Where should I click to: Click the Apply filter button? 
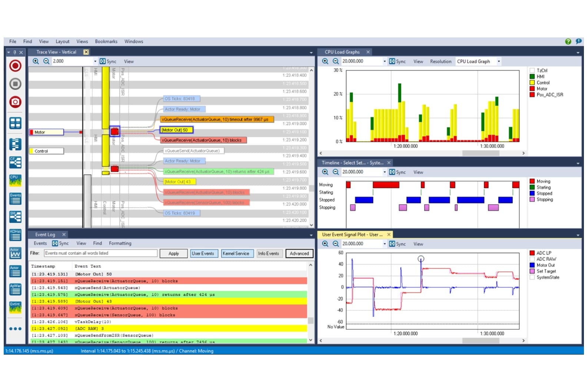[x=173, y=253]
